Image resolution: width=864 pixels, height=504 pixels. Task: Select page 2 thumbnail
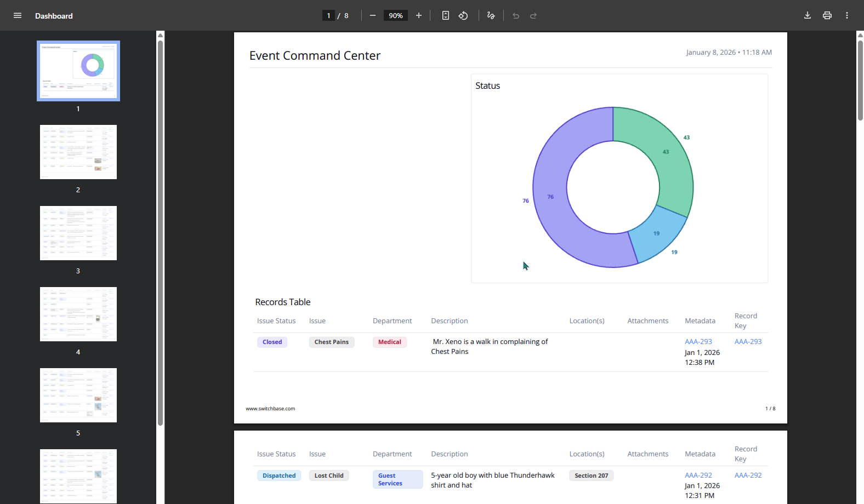point(78,152)
